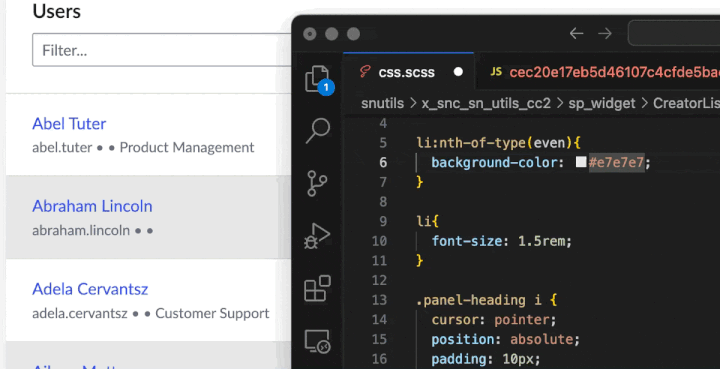Screen dimensions: 720x369
Task: Click the position: absolute; code line
Action: [506, 339]
